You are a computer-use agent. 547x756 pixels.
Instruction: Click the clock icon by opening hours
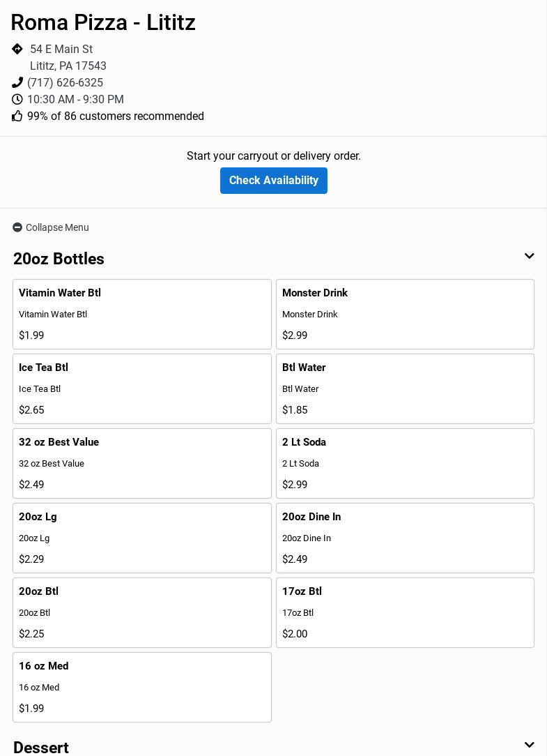pos(17,100)
